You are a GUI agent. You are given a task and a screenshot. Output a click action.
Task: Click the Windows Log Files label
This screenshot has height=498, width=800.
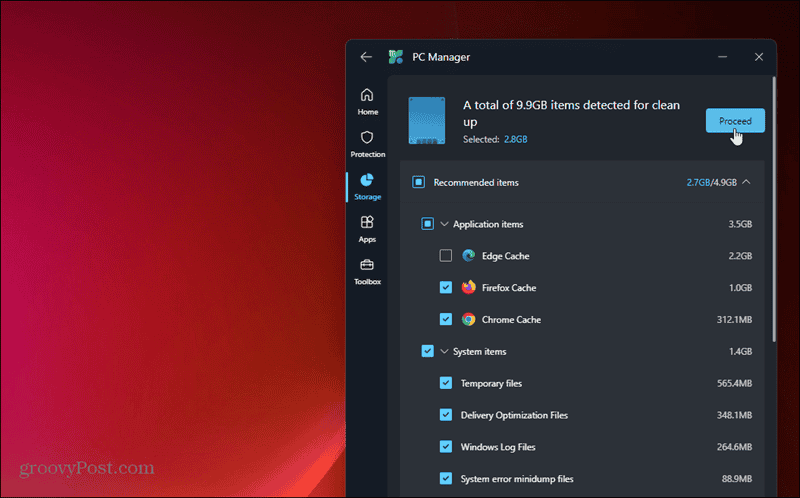tap(498, 447)
